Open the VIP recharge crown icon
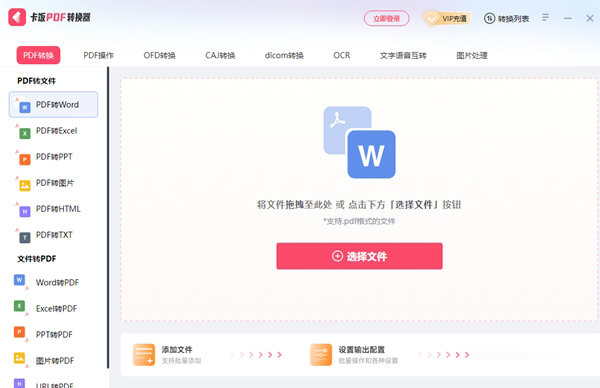This screenshot has height=388, width=600. point(432,18)
